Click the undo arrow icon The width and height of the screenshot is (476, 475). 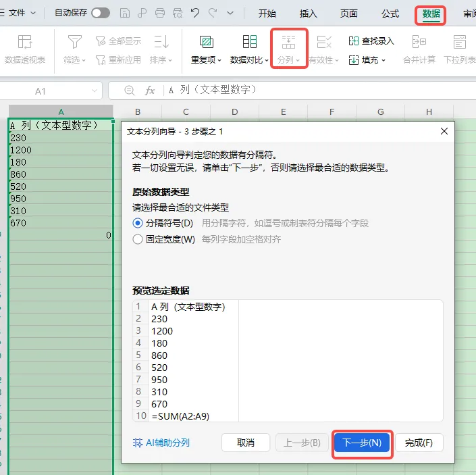pos(195,13)
